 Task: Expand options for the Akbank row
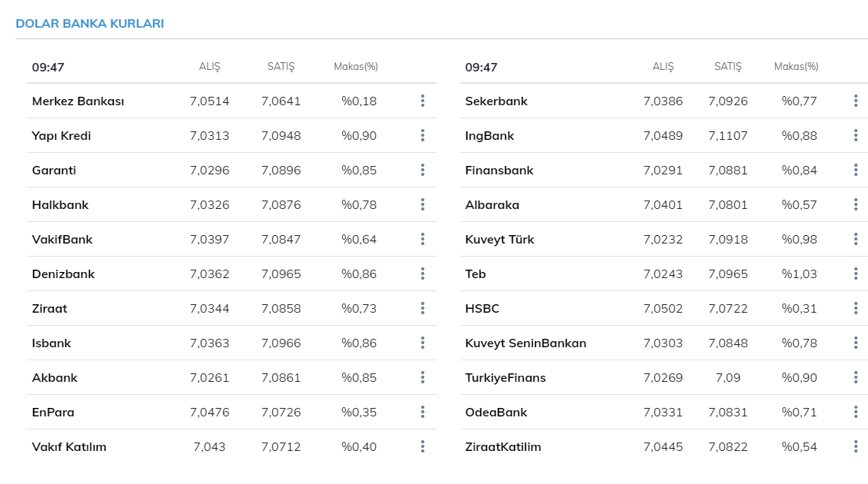click(x=423, y=377)
